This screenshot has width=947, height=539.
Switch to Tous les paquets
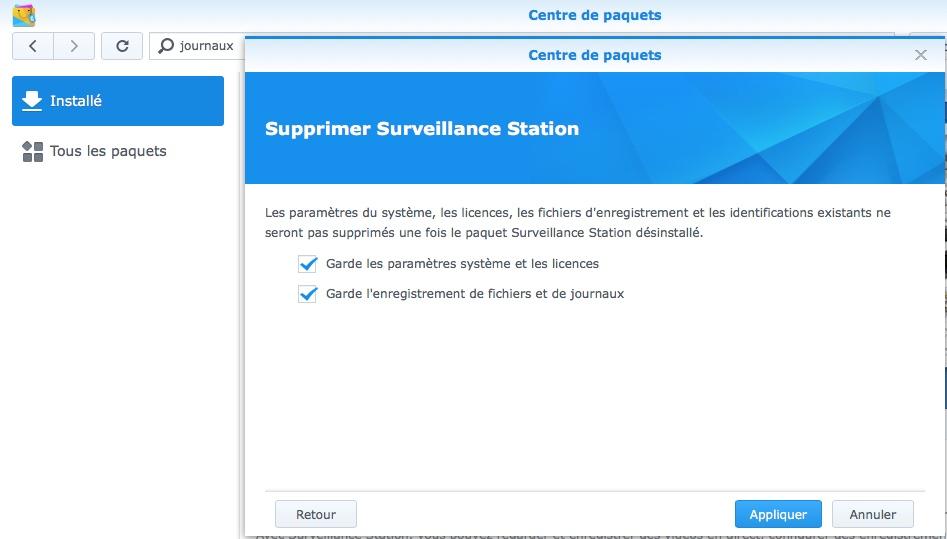pyautogui.click(x=108, y=152)
